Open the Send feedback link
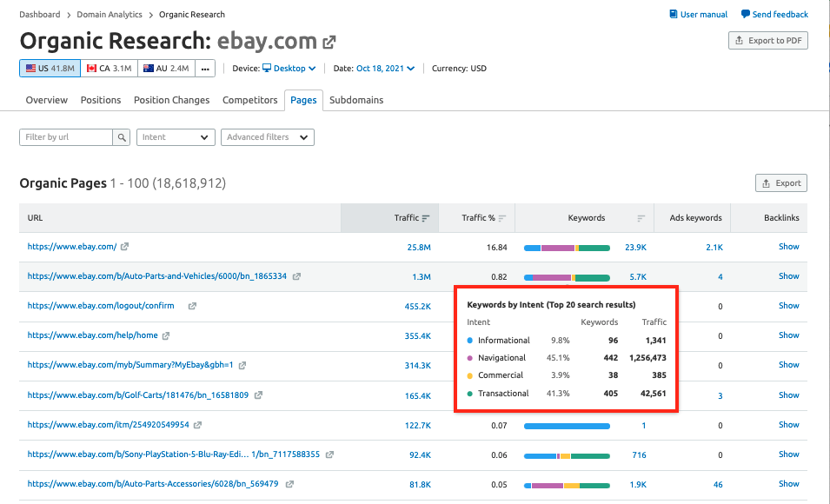Viewport: 830px width, 504px height. click(x=774, y=14)
